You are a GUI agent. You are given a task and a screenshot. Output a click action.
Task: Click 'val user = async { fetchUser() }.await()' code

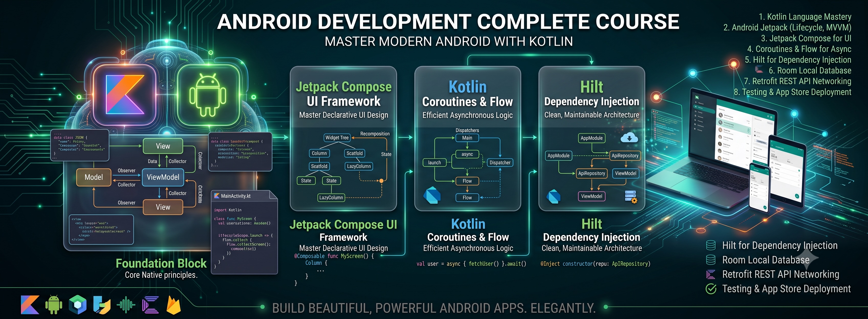click(x=471, y=264)
